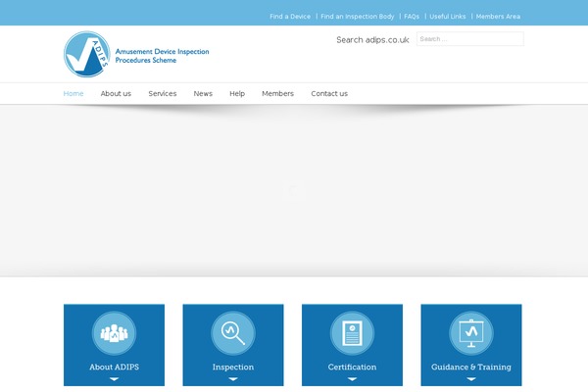
Task: Click the ADIPS checkmark logo
Action: [x=89, y=54]
